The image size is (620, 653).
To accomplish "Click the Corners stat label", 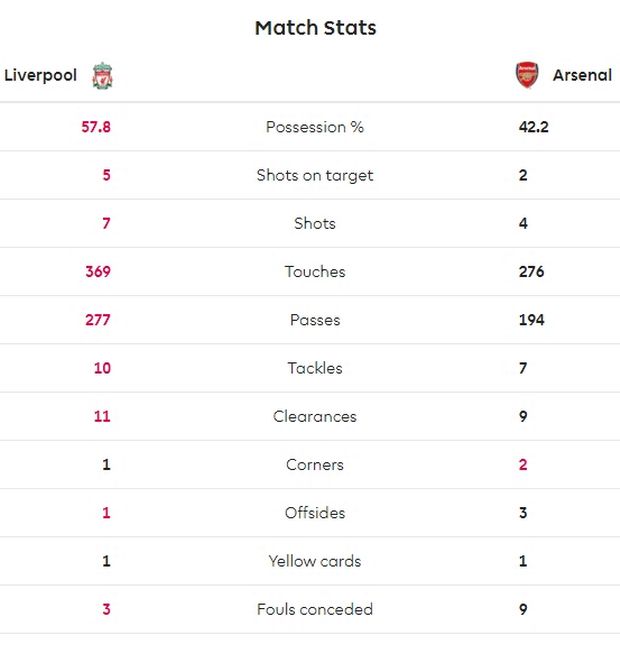I will [x=315, y=465].
